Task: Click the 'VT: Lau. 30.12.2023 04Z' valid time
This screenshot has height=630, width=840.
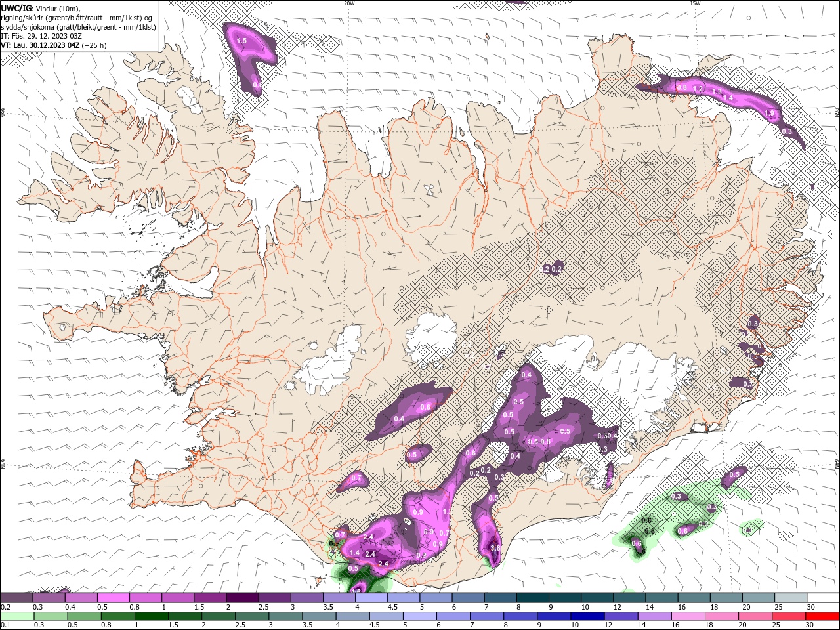Action: [40, 45]
